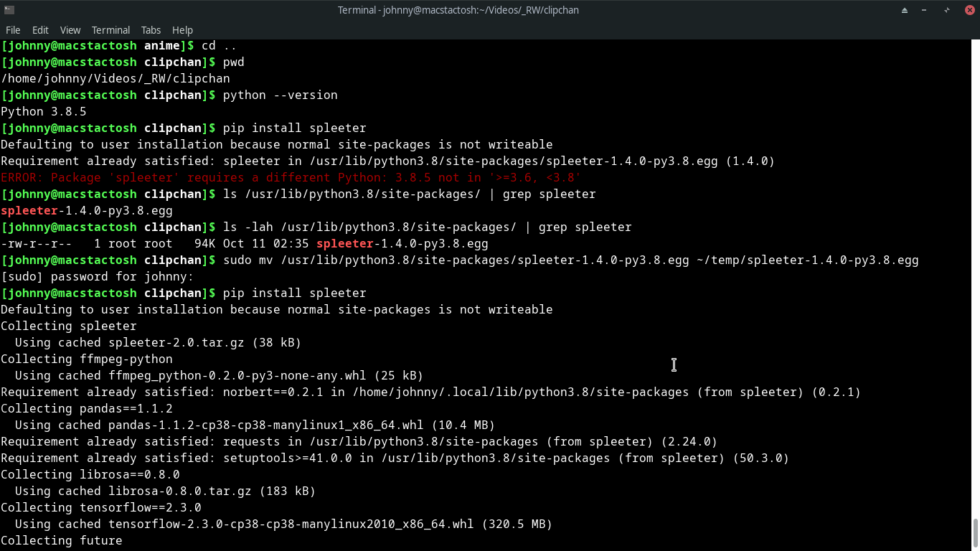The height and width of the screenshot is (551, 980).
Task: Click the tensorflow wheel filename (320.5 MB) line
Action: (284, 524)
